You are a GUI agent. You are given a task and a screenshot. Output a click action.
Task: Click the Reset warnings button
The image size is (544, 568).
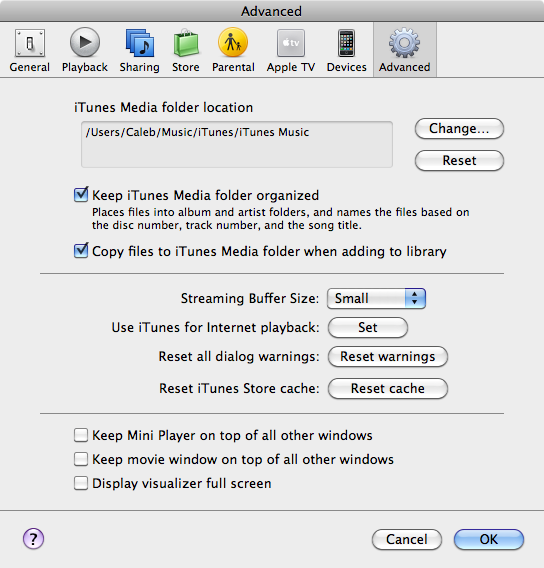(x=388, y=356)
